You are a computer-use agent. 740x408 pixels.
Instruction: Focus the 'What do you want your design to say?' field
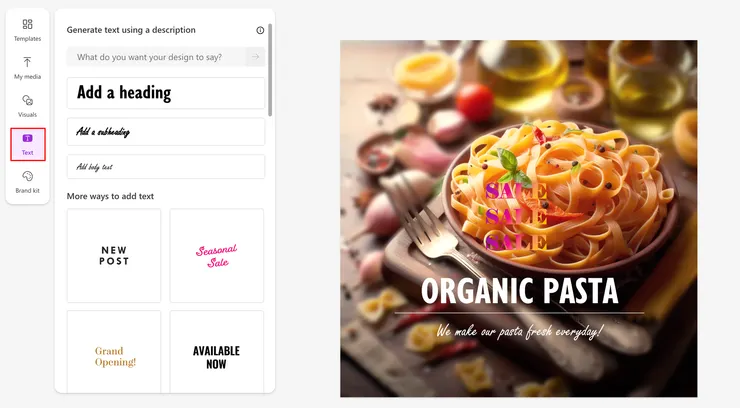pos(156,57)
